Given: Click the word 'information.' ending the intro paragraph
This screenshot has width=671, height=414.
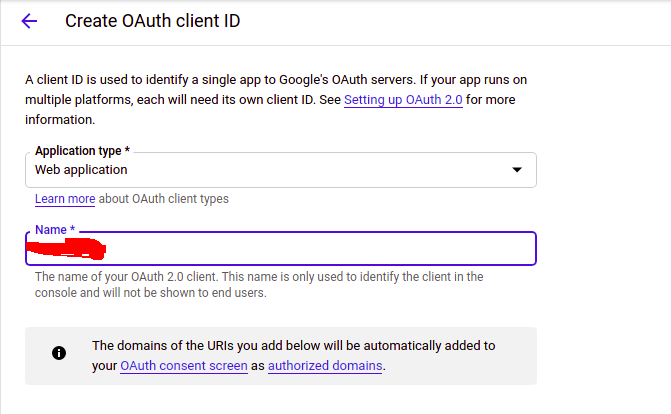Looking at the screenshot, I should point(60,120).
